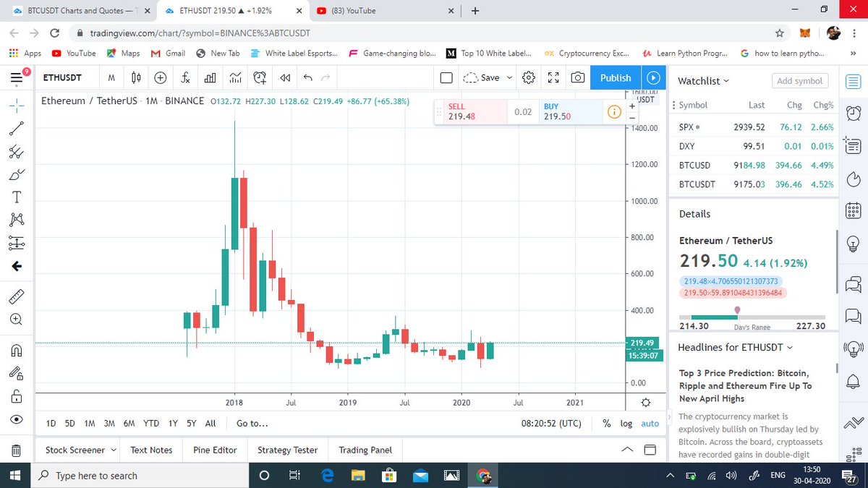Toggle percent scale on price axis
The image size is (868, 488).
pyautogui.click(x=606, y=424)
